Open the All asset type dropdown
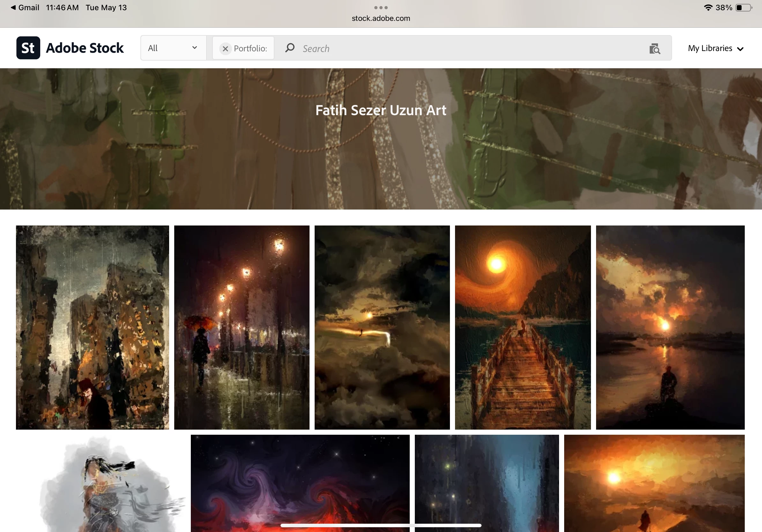The height and width of the screenshot is (532, 762). click(173, 48)
